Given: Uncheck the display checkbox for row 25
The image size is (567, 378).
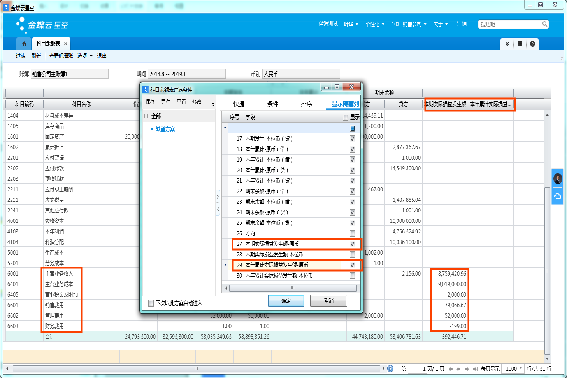Looking at the screenshot, I should click(x=352, y=222).
